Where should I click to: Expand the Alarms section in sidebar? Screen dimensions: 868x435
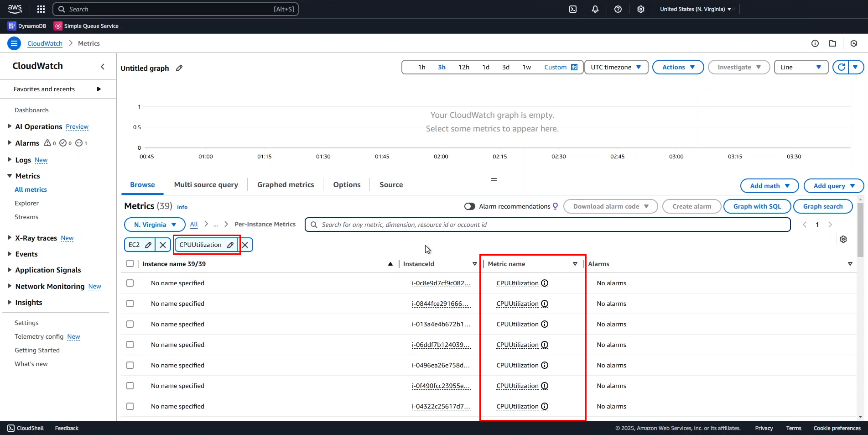tap(9, 143)
